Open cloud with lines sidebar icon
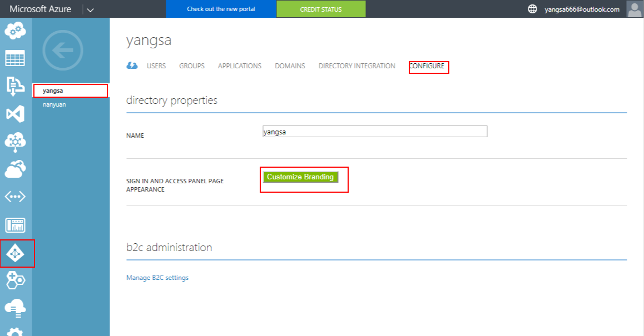Screen dimensions: 644x336 click(x=15, y=308)
